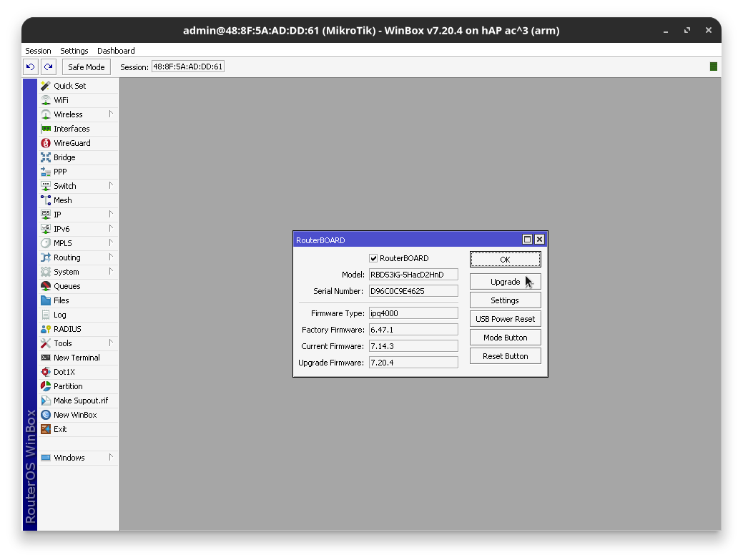Click the Queues icon
Screen dimensions: 743x560
click(x=46, y=286)
